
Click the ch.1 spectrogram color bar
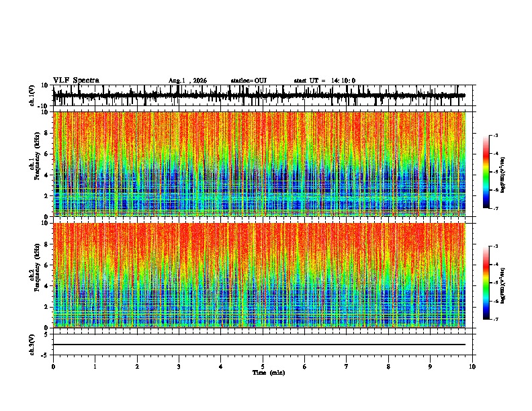[486, 172]
